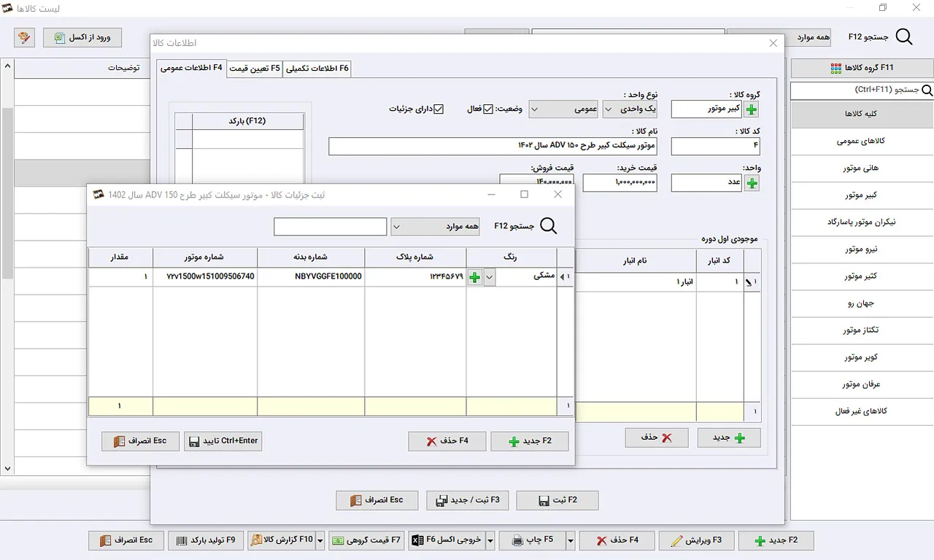The width and height of the screenshot is (934, 560).
Task: Click Ctrl+Enter تایید confirm button
Action: [223, 441]
